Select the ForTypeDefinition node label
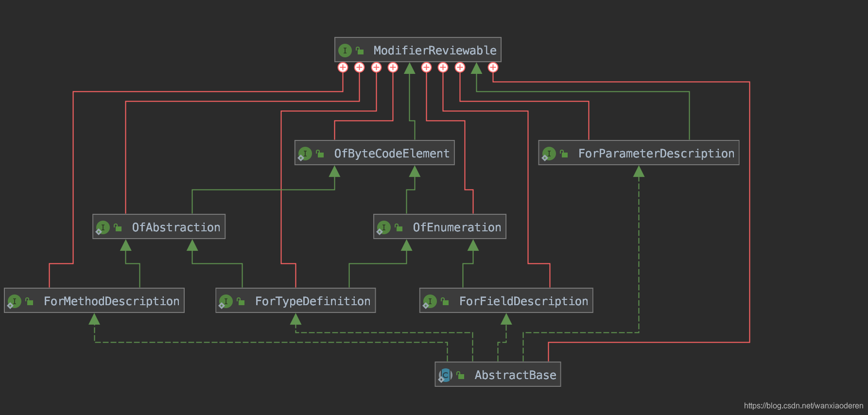 (x=312, y=301)
